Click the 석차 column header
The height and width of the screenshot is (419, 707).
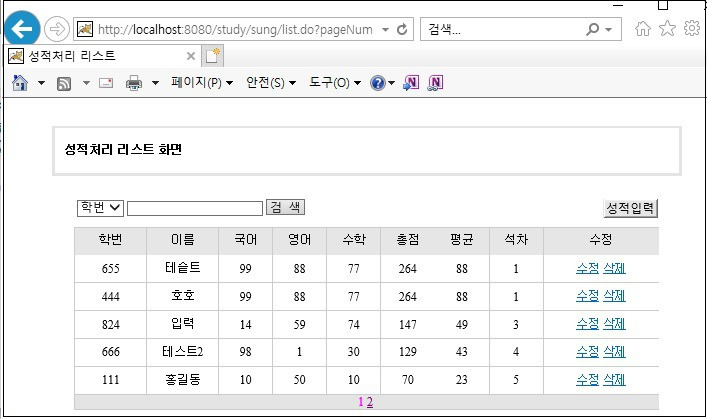(x=516, y=240)
